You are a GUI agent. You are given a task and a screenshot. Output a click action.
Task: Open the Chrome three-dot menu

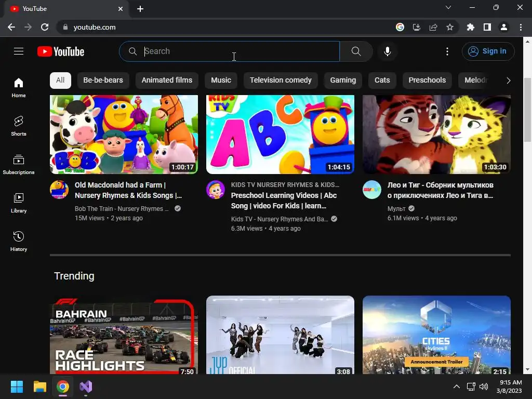coord(521,27)
